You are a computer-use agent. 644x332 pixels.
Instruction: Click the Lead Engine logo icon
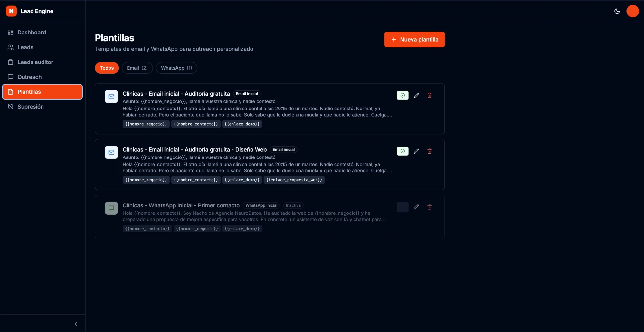[11, 11]
